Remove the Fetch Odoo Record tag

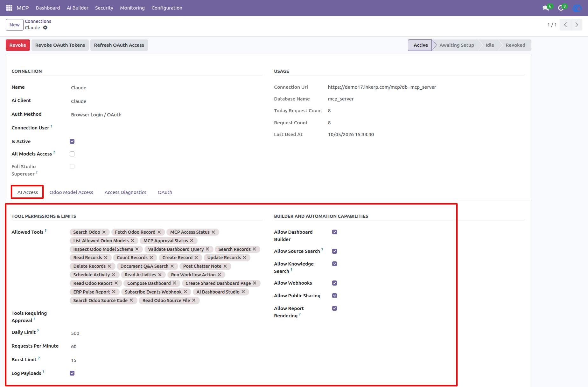tap(159, 232)
